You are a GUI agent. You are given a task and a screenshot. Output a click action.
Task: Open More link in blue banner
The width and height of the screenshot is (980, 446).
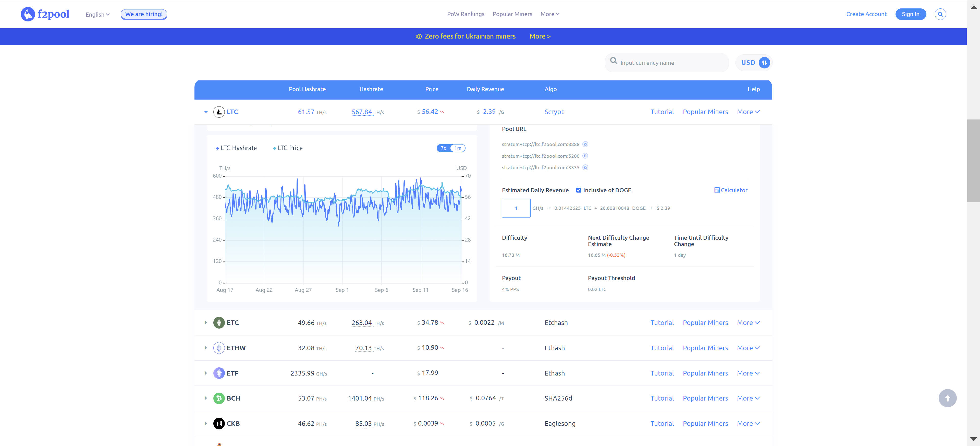tap(540, 37)
